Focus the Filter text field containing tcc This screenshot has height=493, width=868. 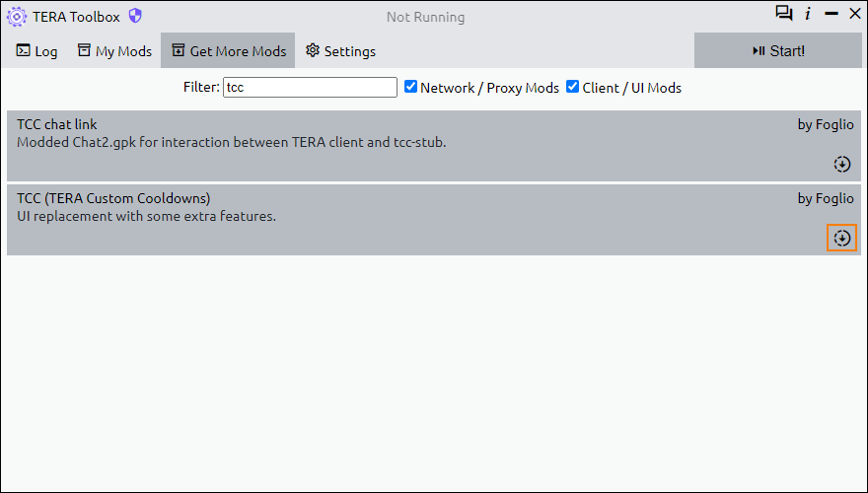[x=310, y=88]
